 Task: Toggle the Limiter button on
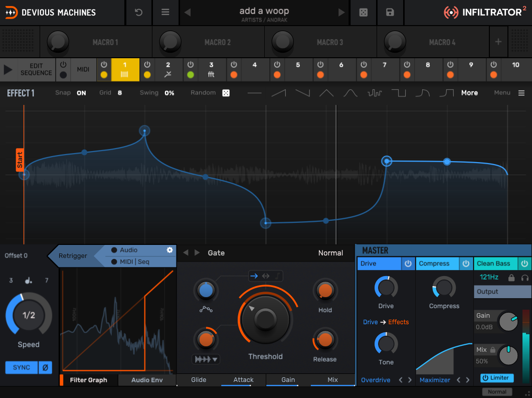tap(495, 378)
